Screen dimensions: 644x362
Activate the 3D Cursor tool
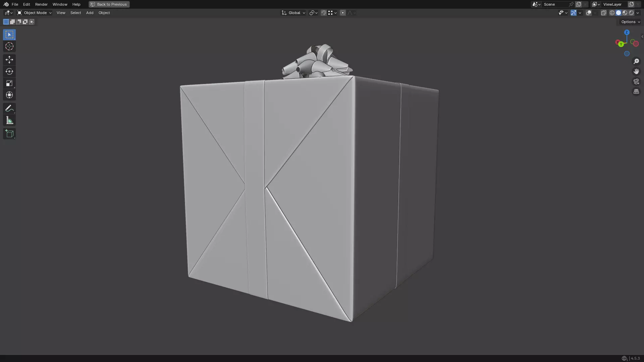click(x=9, y=46)
